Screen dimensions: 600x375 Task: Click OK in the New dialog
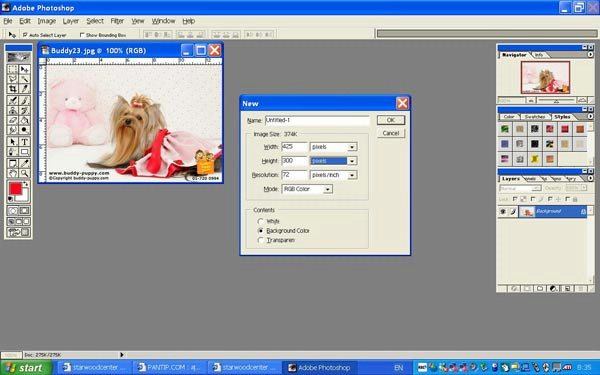[391, 120]
